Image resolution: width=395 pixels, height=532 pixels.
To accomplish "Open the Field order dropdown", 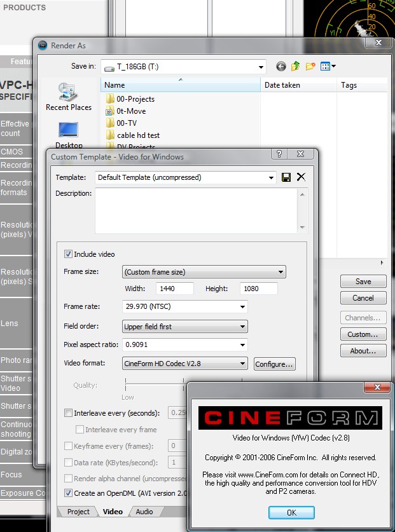I will [184, 327].
